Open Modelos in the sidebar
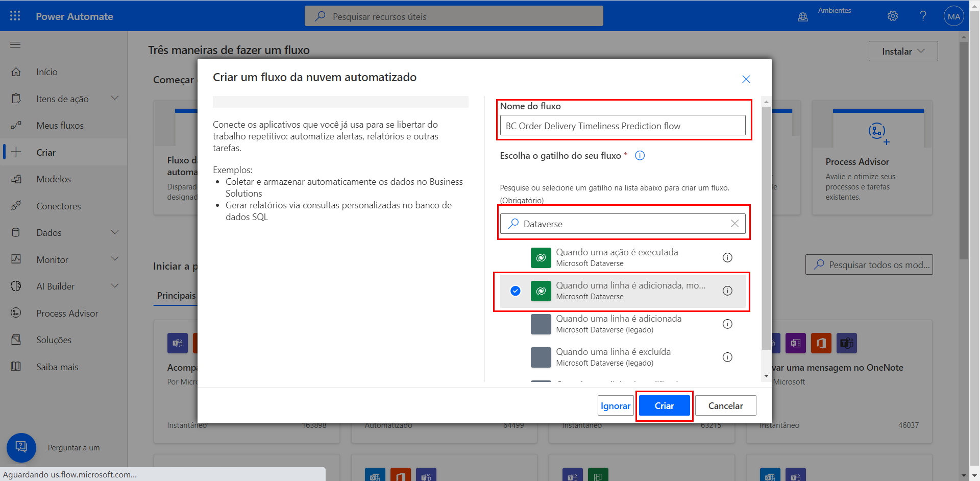The width and height of the screenshot is (980, 481). [x=64, y=179]
